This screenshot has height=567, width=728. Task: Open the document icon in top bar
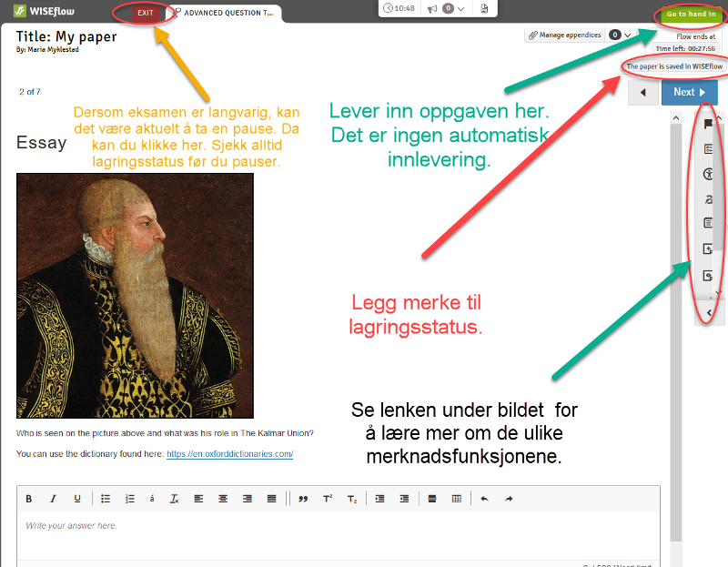click(484, 8)
